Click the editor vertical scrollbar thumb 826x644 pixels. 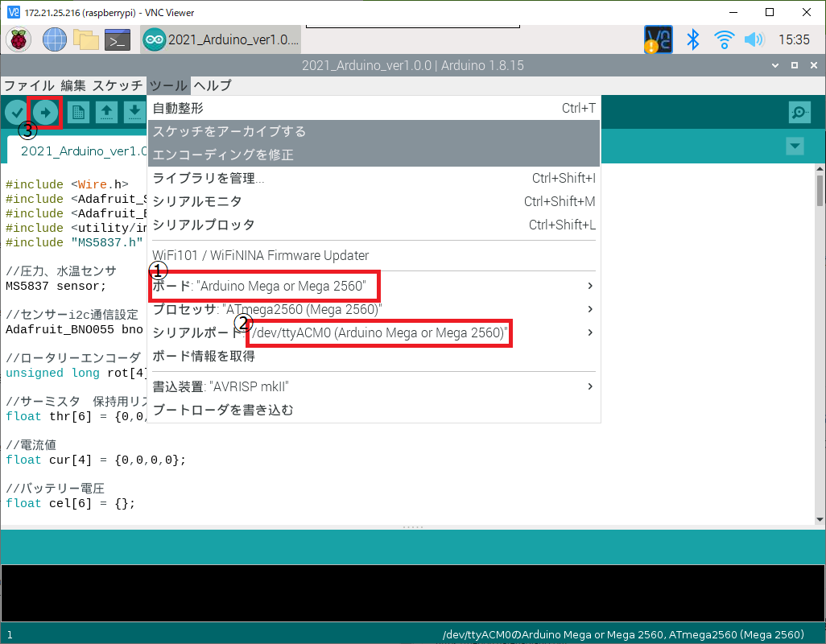[x=820, y=191]
